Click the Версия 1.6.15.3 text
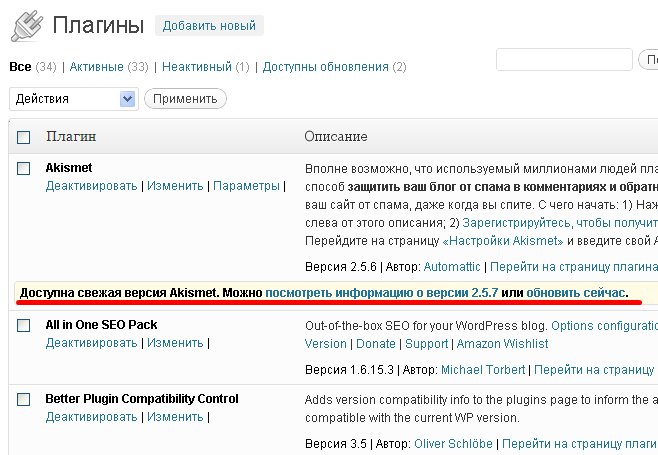Viewport: 658px width, 455px height. click(350, 370)
